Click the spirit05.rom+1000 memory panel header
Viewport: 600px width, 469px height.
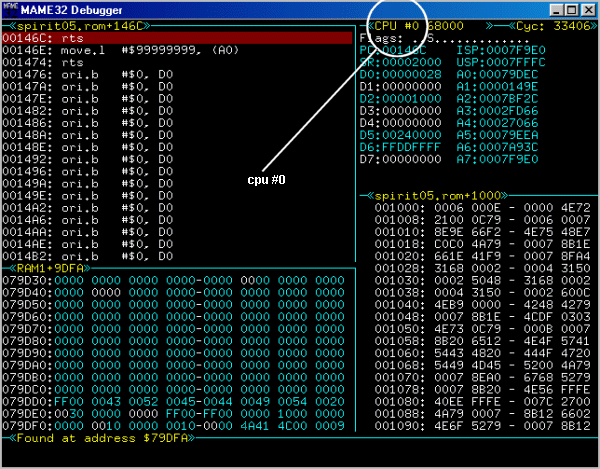click(x=430, y=194)
